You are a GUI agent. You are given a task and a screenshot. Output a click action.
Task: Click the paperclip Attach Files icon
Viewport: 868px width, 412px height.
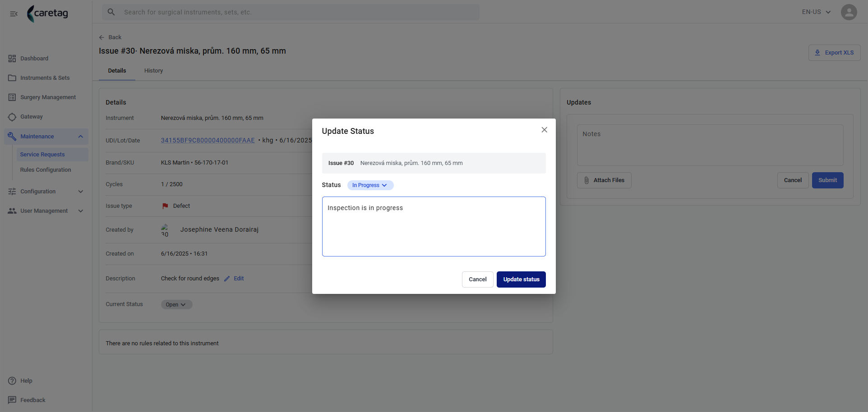coord(586,180)
